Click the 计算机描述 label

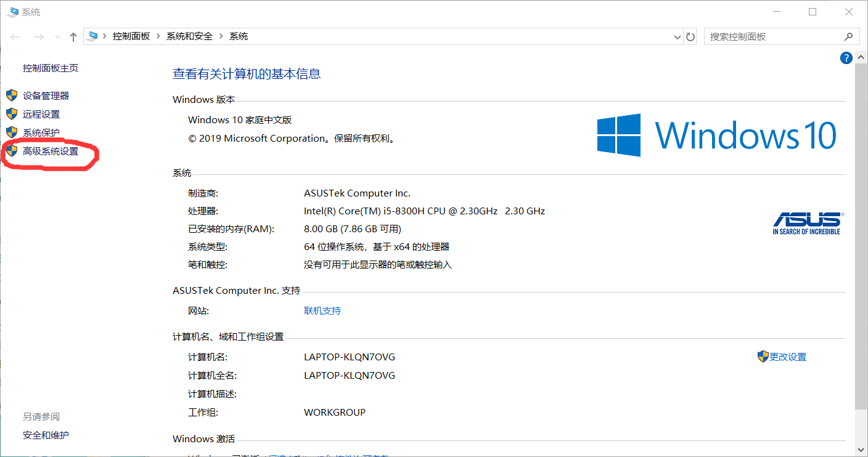click(x=213, y=394)
